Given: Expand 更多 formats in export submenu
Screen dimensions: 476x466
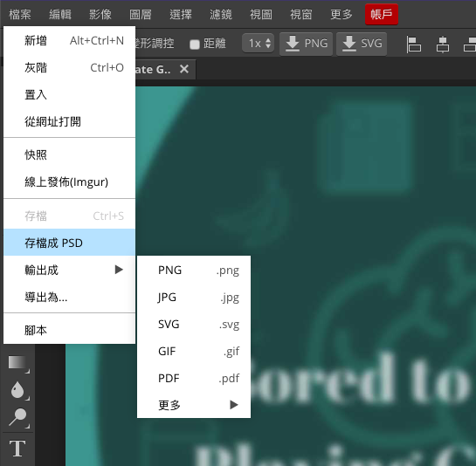Looking at the screenshot, I should 194,405.
